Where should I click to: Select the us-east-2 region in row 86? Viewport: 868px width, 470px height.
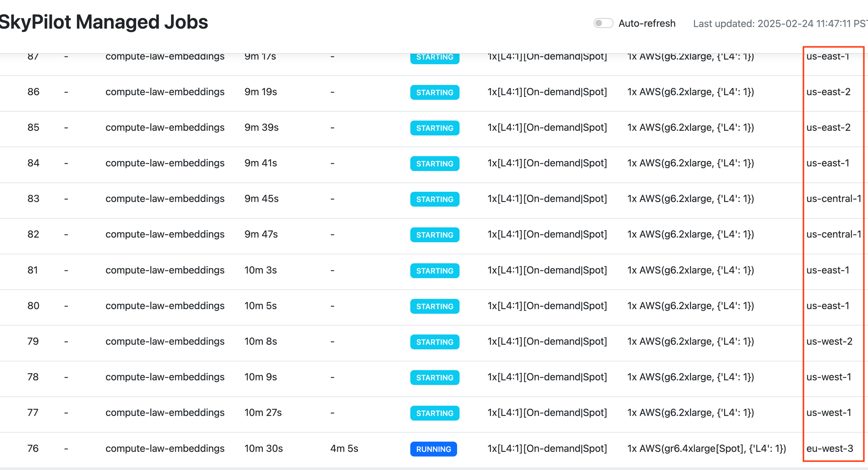click(828, 92)
